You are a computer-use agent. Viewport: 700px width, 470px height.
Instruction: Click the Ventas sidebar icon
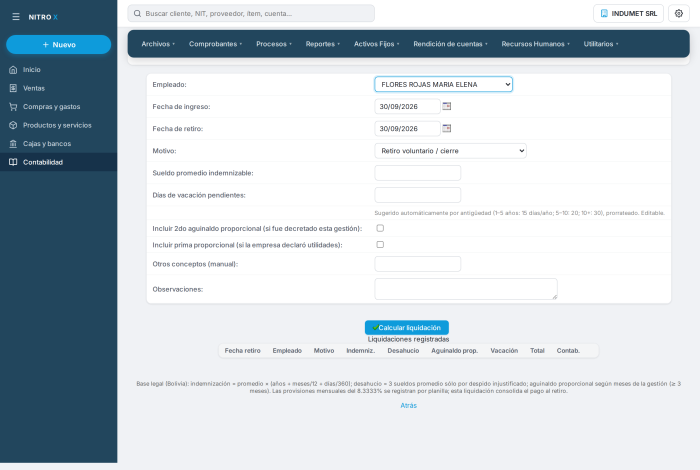pyautogui.click(x=13, y=88)
